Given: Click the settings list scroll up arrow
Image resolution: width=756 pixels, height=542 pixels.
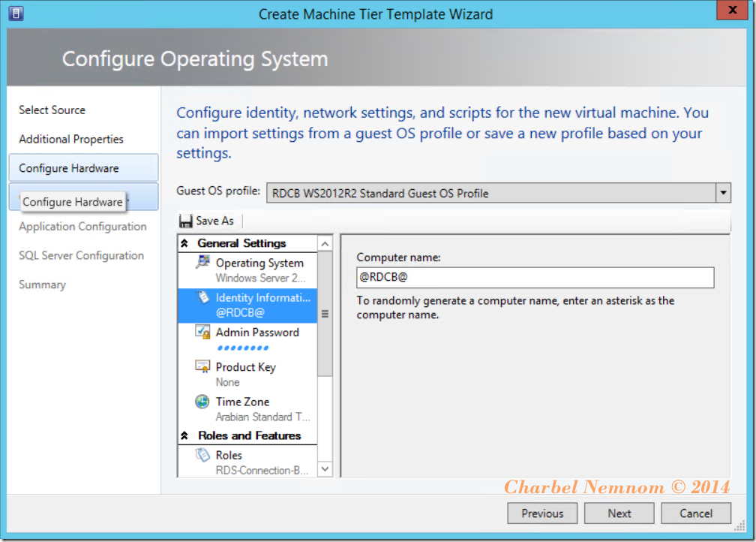Looking at the screenshot, I should click(325, 244).
